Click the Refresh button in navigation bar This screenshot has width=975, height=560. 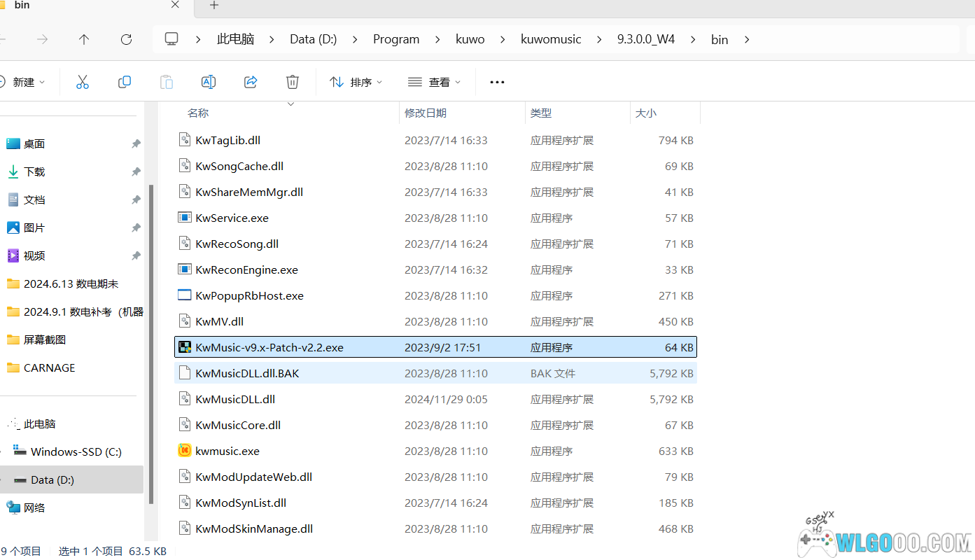126,39
